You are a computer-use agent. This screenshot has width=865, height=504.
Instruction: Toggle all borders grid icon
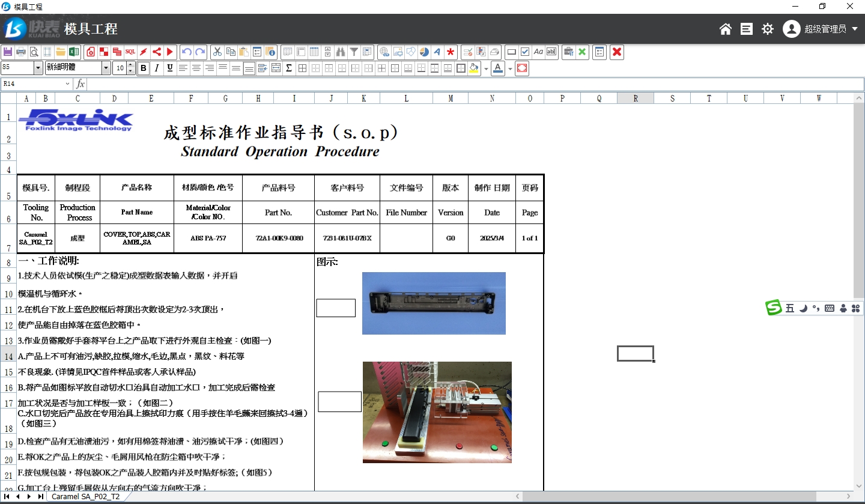302,68
